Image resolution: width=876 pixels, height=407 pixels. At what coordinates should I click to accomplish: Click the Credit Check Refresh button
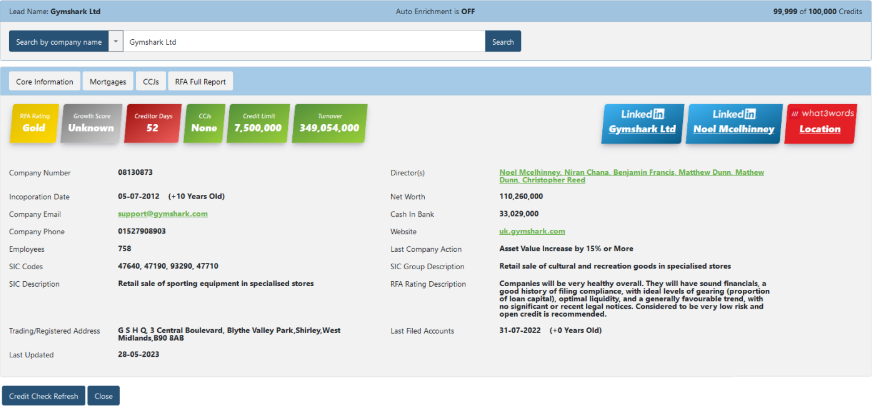tap(44, 396)
